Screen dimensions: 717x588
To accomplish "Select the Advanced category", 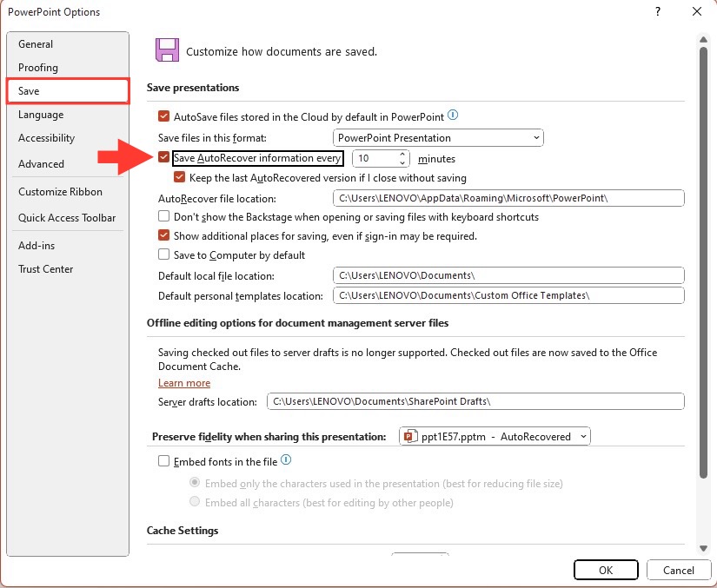I will tap(41, 164).
